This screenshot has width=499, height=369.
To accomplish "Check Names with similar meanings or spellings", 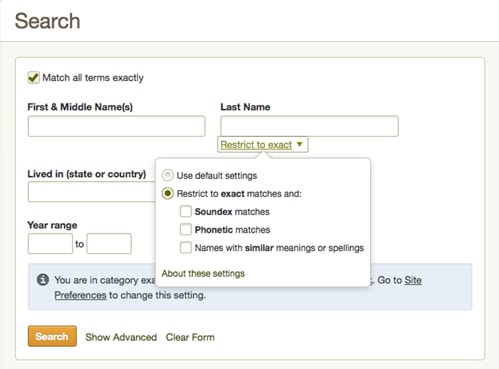I will click(x=186, y=248).
